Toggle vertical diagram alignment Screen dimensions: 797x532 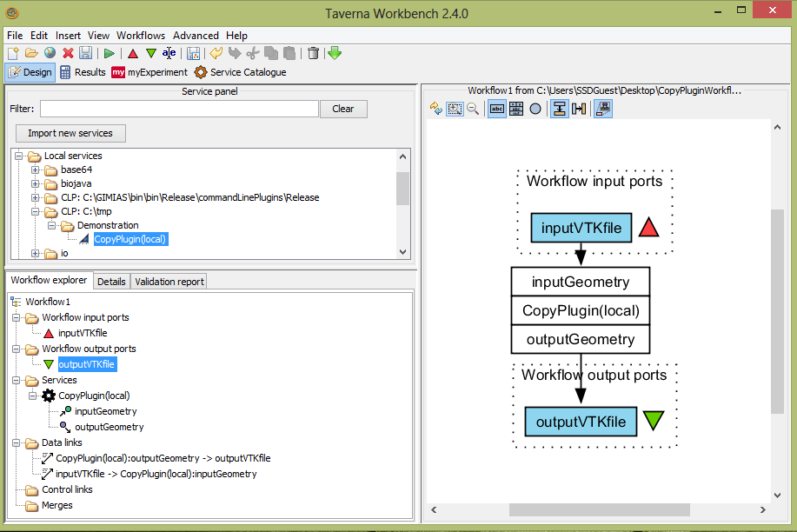coord(559,109)
